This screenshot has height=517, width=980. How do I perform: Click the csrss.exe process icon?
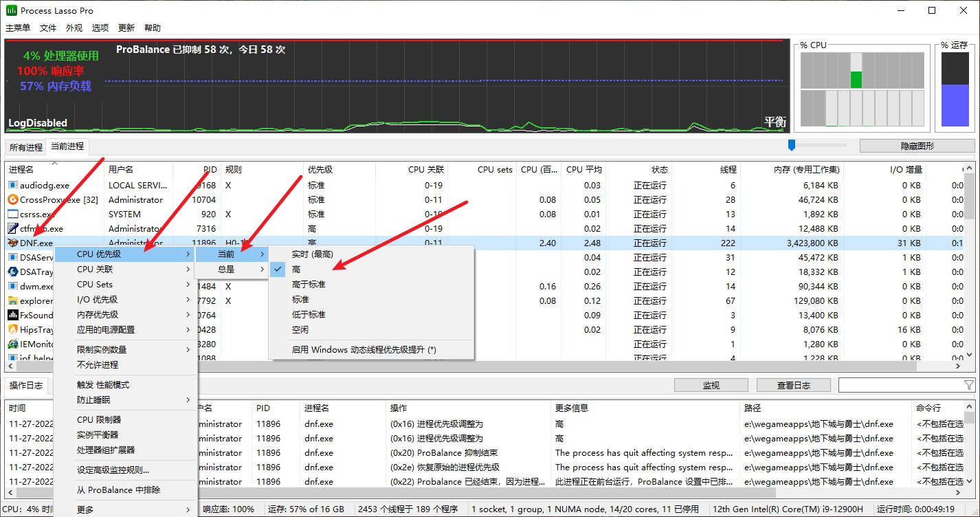pos(12,214)
